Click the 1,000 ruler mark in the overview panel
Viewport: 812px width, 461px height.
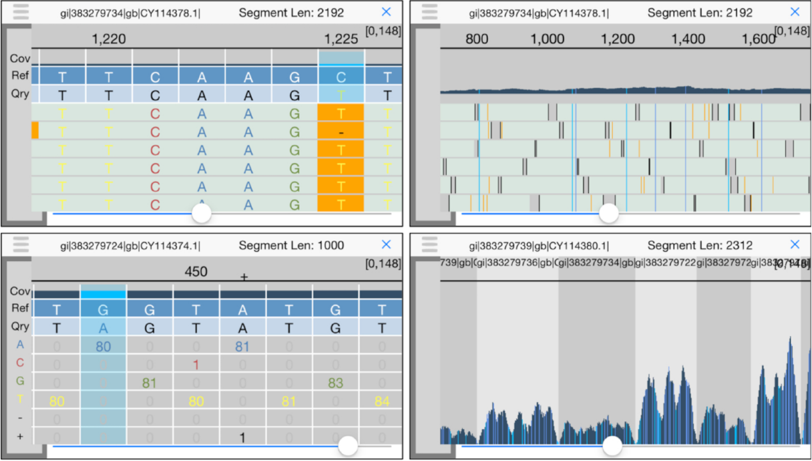pyautogui.click(x=547, y=39)
